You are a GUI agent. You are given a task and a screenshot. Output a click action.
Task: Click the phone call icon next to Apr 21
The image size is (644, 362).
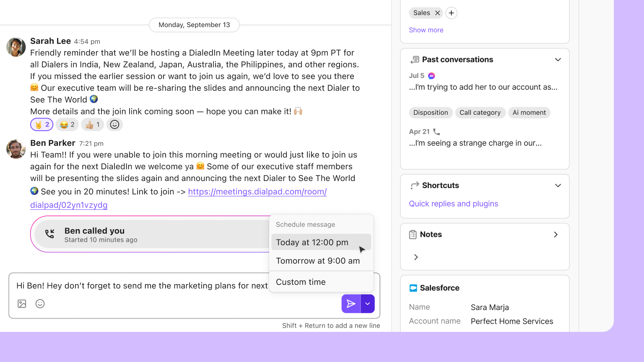[x=436, y=131]
